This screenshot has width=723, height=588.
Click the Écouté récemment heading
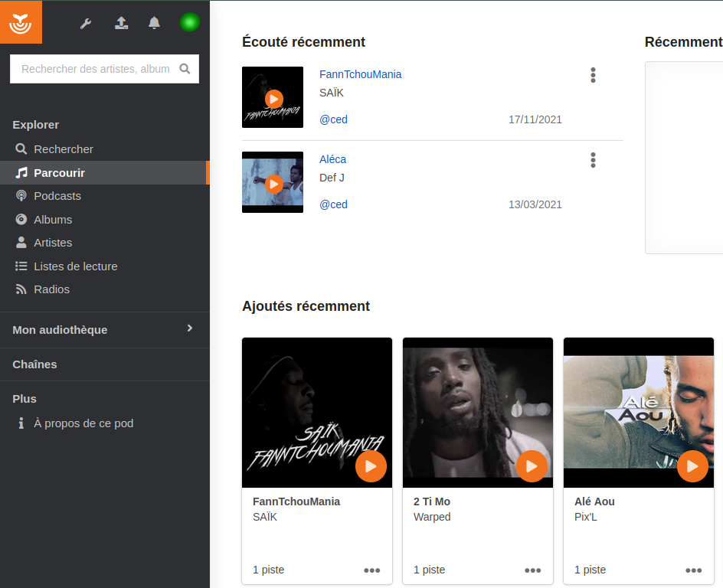(x=303, y=42)
